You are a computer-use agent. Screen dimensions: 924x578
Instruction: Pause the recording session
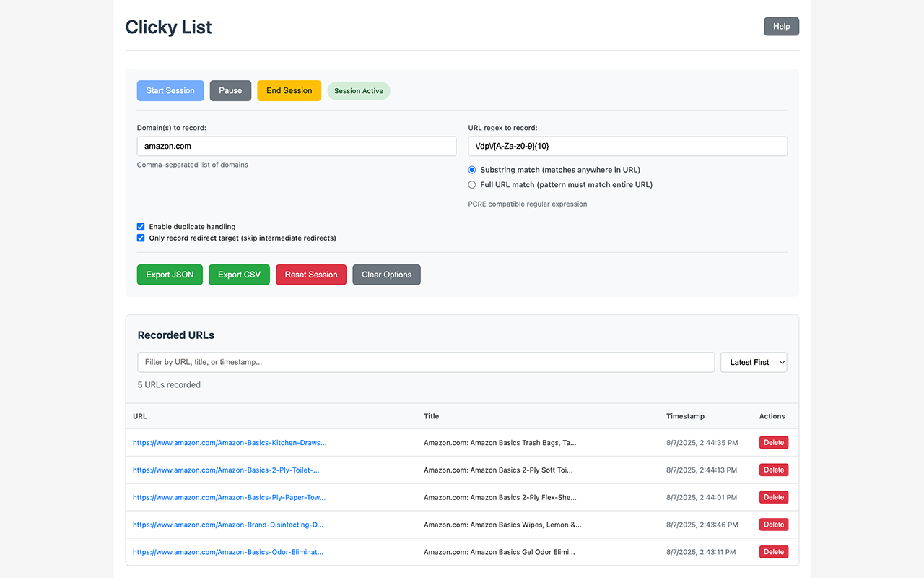230,90
